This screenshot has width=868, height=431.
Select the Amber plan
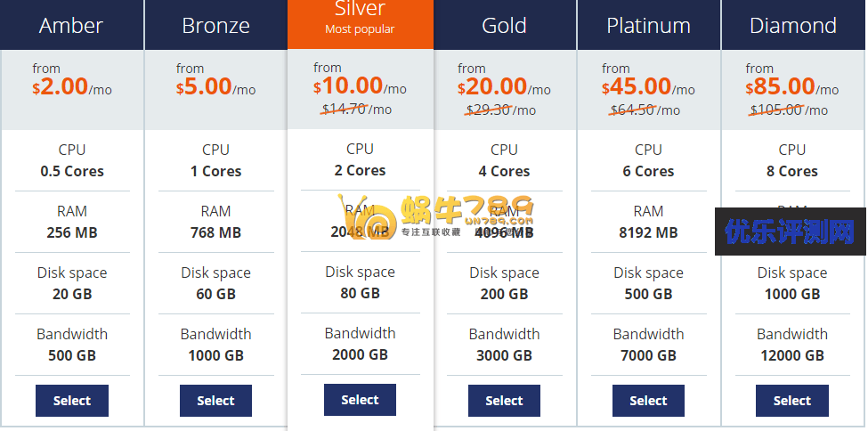pyautogui.click(x=72, y=401)
